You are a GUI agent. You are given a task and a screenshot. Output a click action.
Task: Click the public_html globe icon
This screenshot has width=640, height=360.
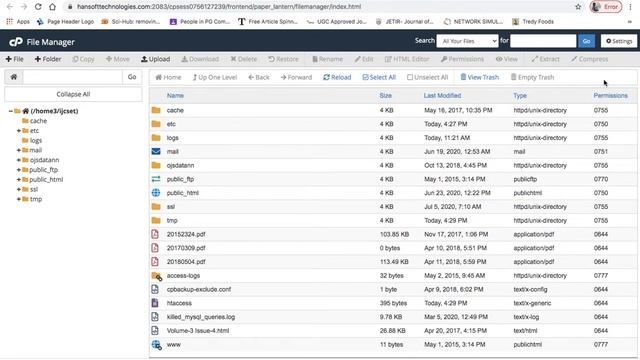click(x=156, y=193)
